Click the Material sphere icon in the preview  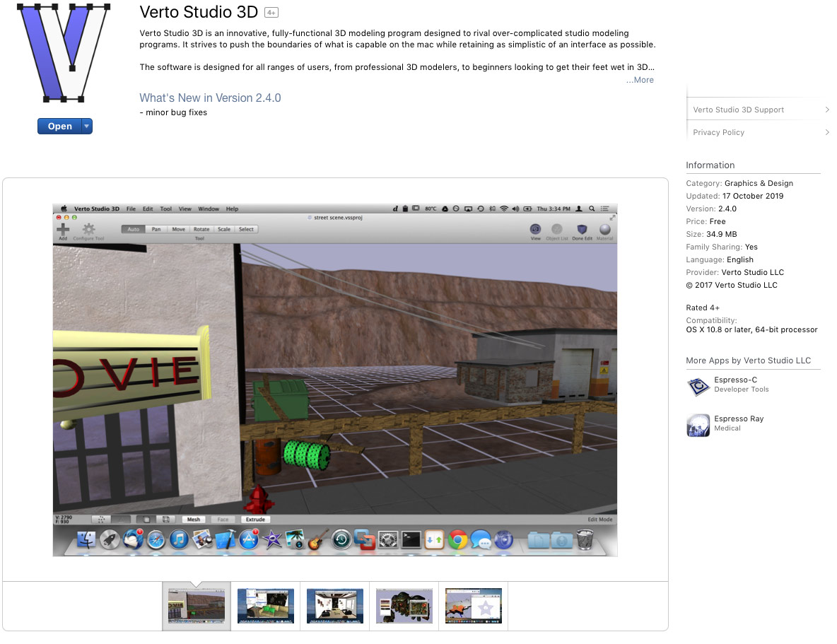coord(605,229)
